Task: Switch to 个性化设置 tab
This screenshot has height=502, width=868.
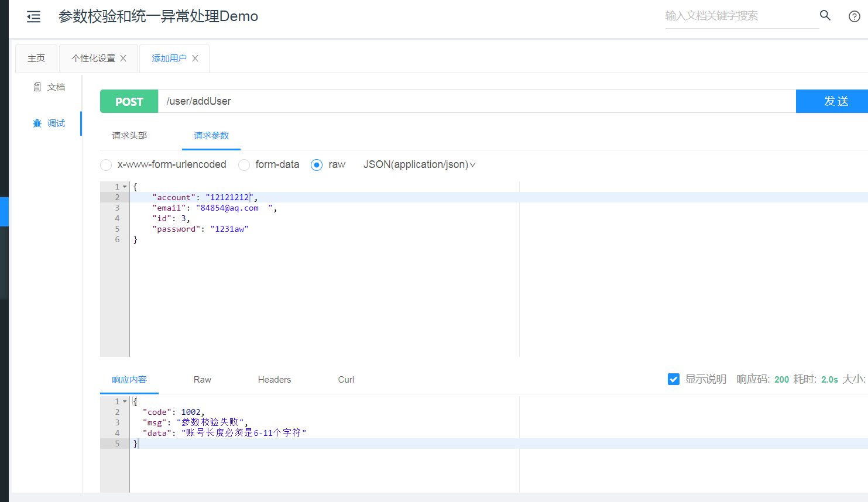Action: click(94, 59)
